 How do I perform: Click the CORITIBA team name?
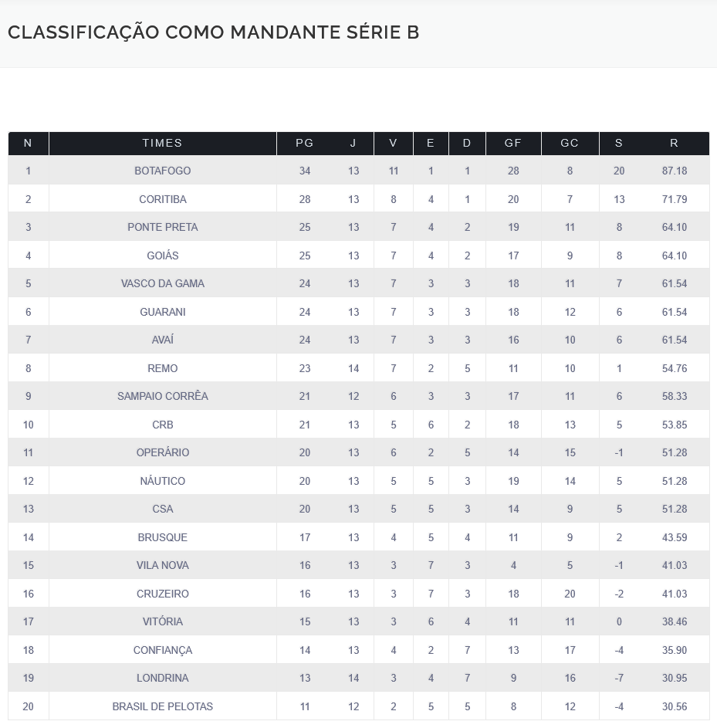point(162,199)
